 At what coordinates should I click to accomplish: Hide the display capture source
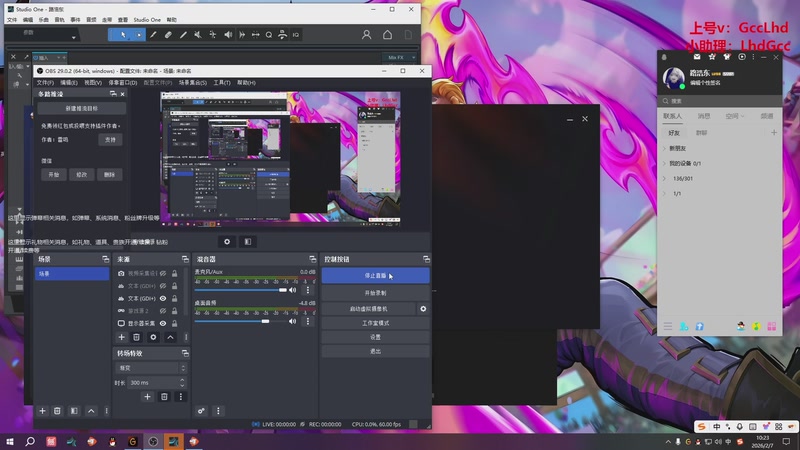click(163, 323)
